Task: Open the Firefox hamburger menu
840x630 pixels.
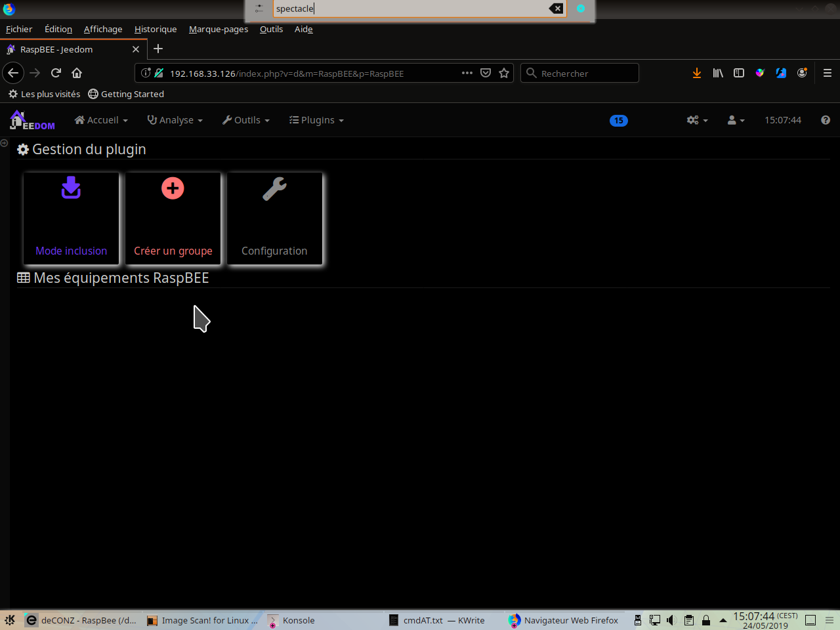Action: pos(828,73)
